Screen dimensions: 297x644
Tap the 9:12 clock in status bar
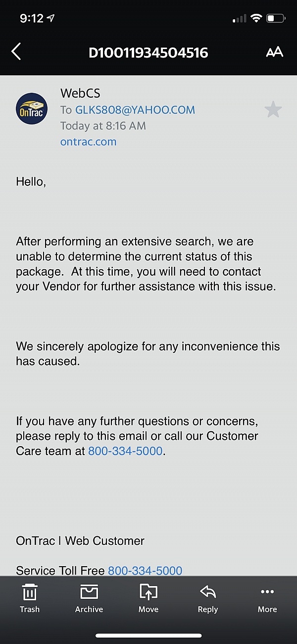click(32, 18)
